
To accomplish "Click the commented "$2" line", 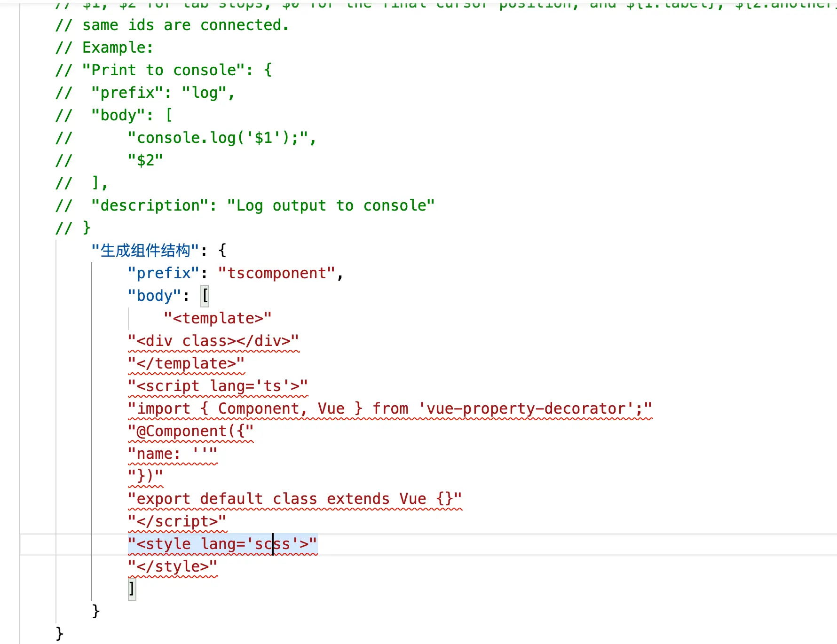I will (x=109, y=160).
